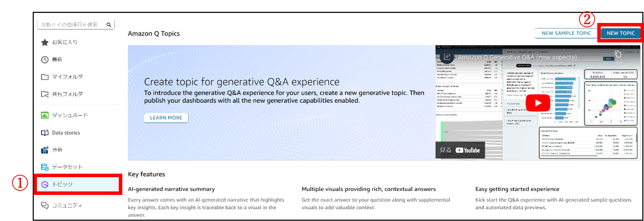Open the Data stories icon

[45, 133]
